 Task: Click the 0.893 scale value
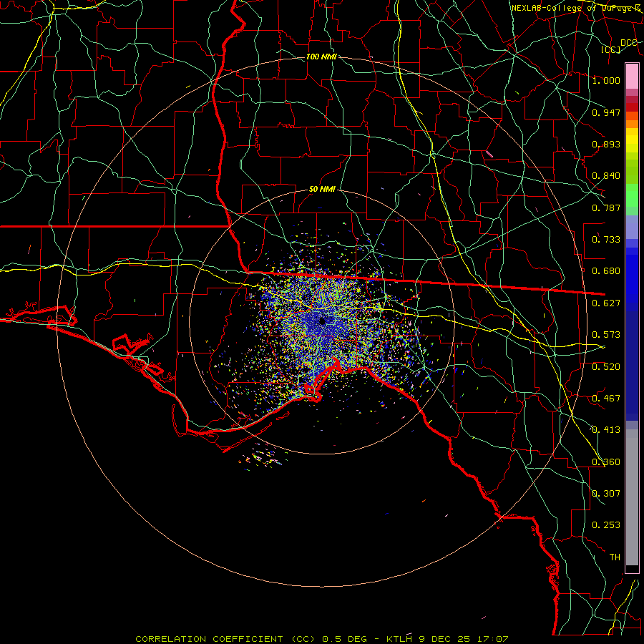click(x=606, y=144)
